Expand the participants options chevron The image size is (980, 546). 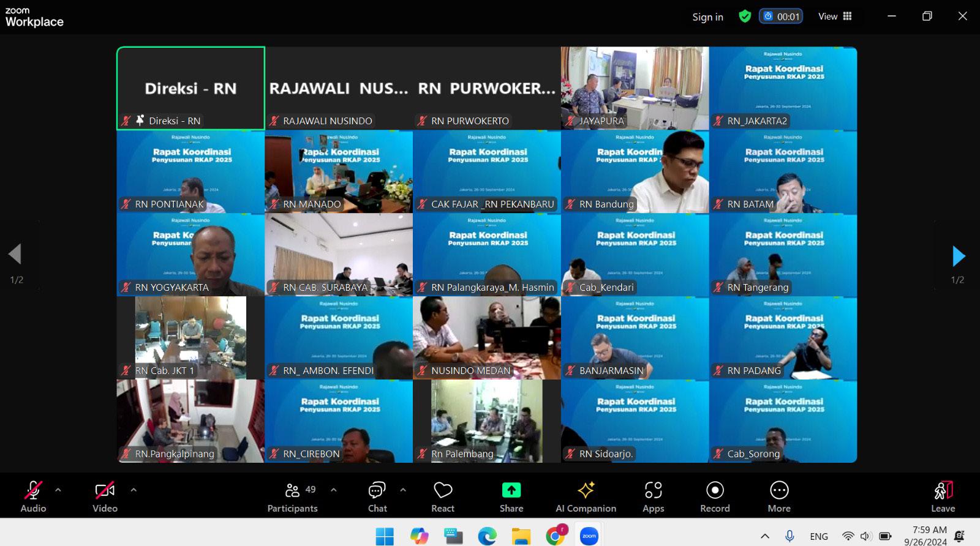[334, 490]
